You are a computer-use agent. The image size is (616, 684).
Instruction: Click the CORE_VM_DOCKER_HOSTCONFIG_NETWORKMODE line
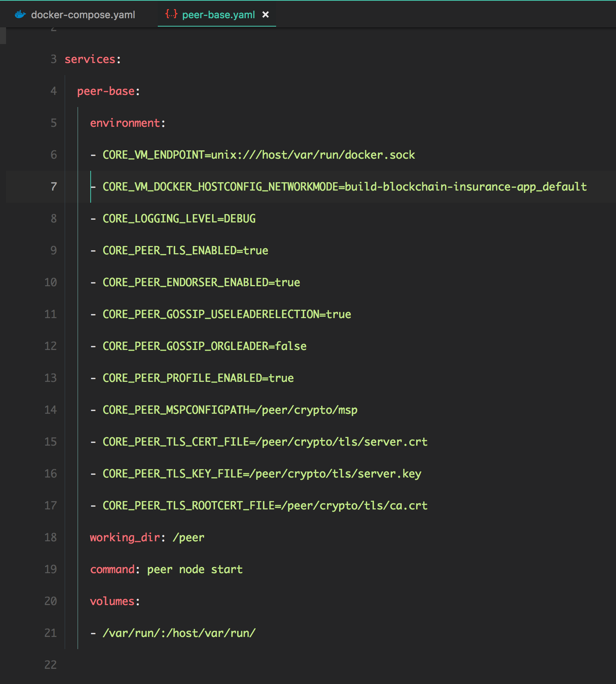(x=345, y=187)
